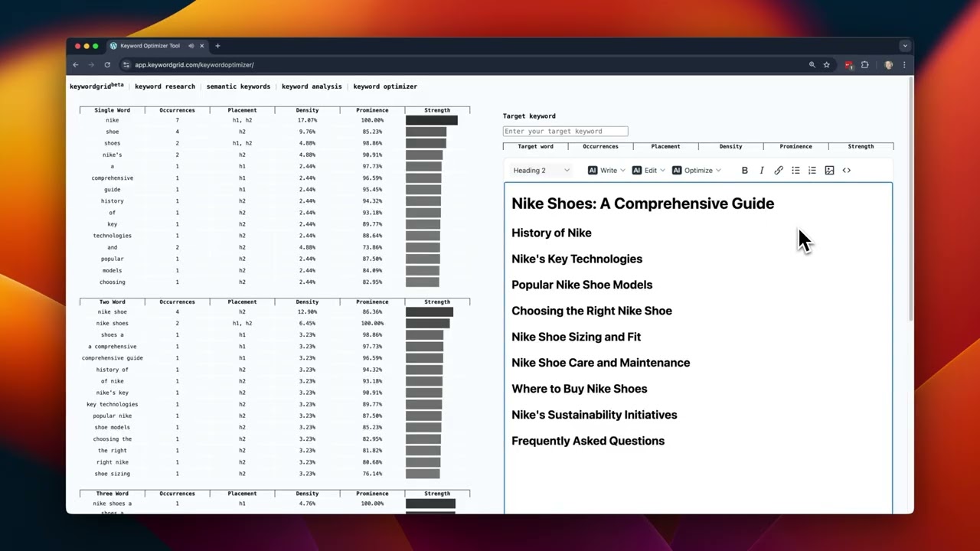Image resolution: width=980 pixels, height=551 pixels.
Task: Click the keywordgrid beta logo link
Action: (x=96, y=86)
